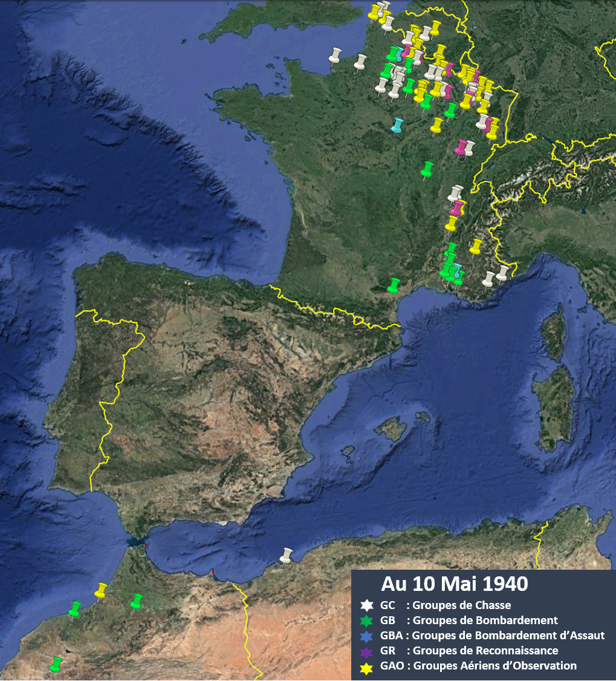Click the "Groupes de Chasse" legend label
The image size is (616, 681).
(x=461, y=605)
